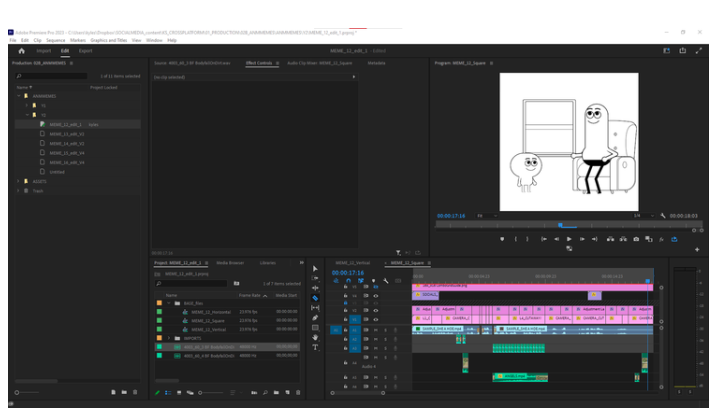
Task: Collapse the V2 folder in Production panel
Action: pyautogui.click(x=27, y=115)
